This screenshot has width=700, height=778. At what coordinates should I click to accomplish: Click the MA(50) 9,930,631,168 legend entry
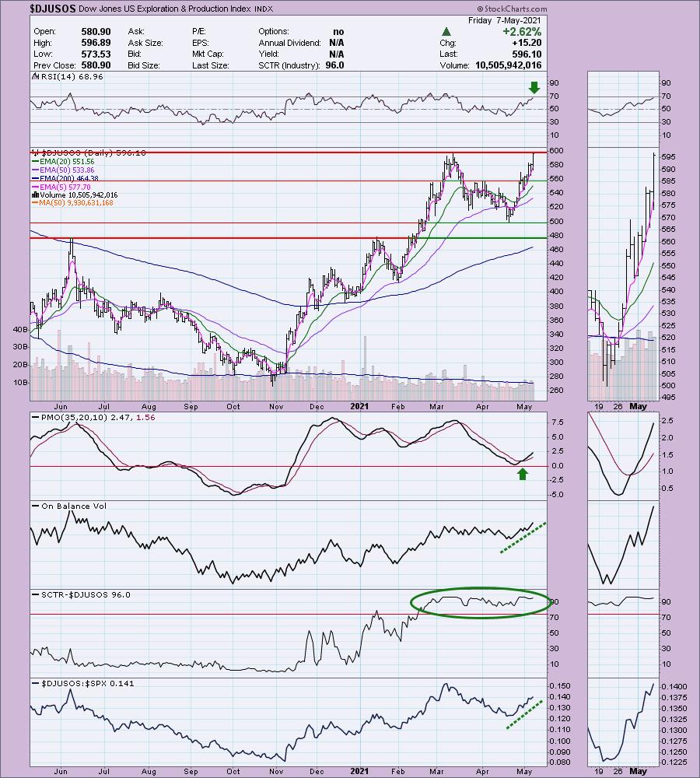pos(72,203)
